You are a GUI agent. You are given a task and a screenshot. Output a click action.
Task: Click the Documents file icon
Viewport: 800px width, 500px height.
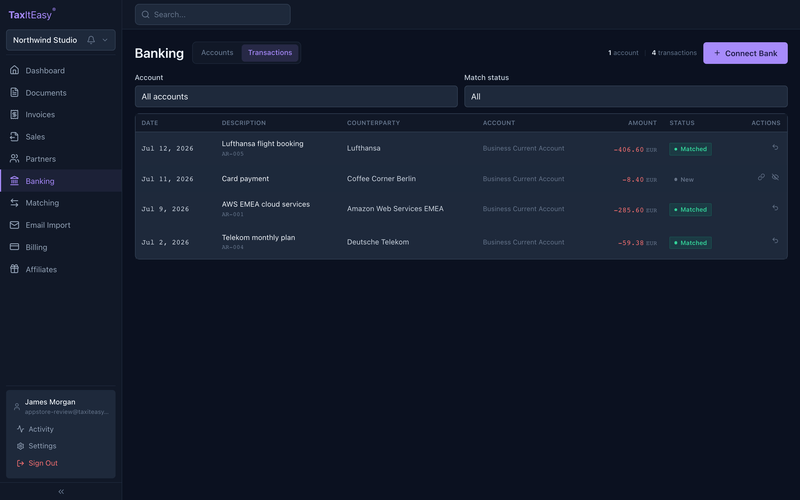pyautogui.click(x=14, y=92)
